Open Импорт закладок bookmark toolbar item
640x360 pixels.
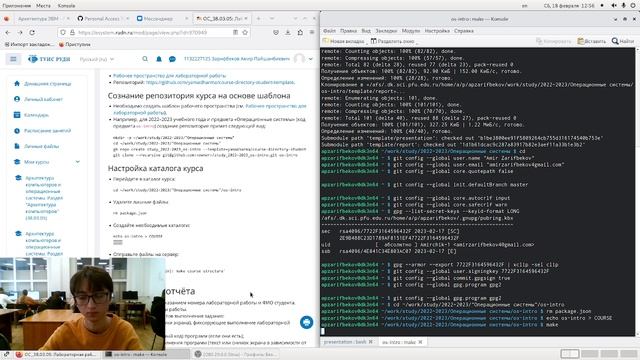(28, 44)
